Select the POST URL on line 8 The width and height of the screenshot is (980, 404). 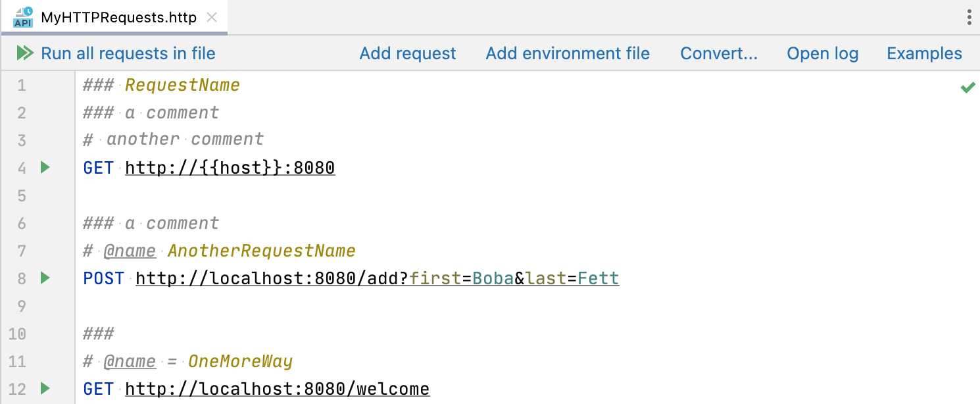point(377,278)
